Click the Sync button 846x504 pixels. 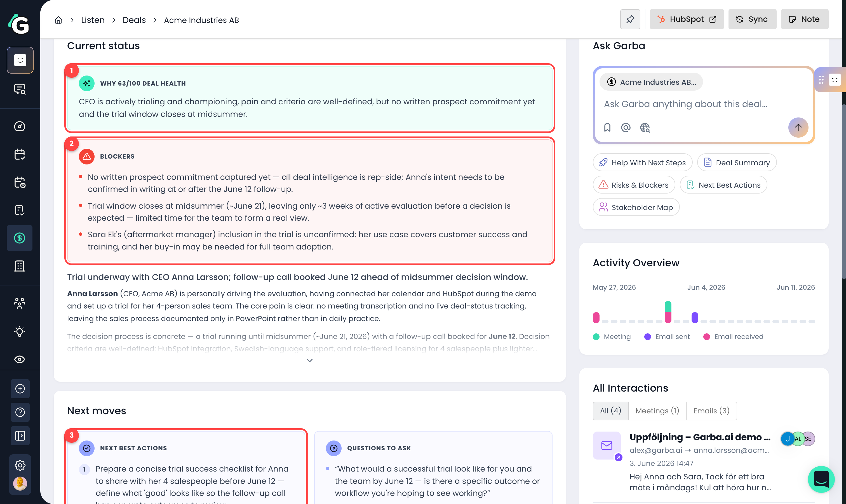pos(752,19)
